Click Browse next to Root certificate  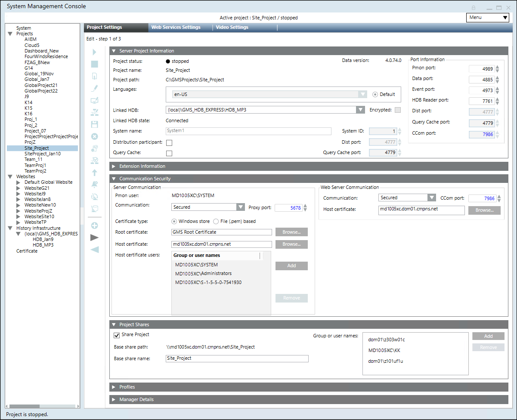pos(291,232)
